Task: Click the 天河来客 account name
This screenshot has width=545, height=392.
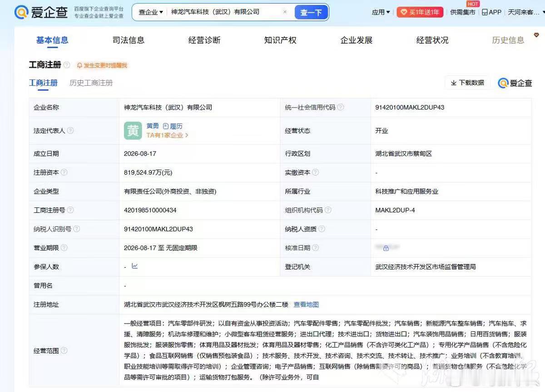Action: click(524, 12)
